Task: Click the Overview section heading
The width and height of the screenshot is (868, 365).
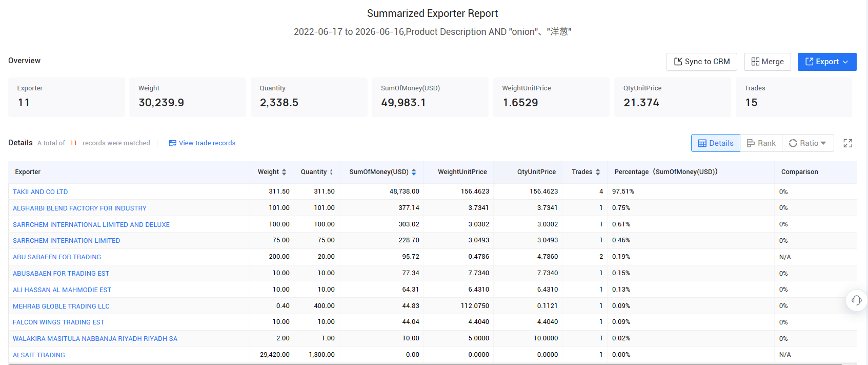Action: point(24,61)
